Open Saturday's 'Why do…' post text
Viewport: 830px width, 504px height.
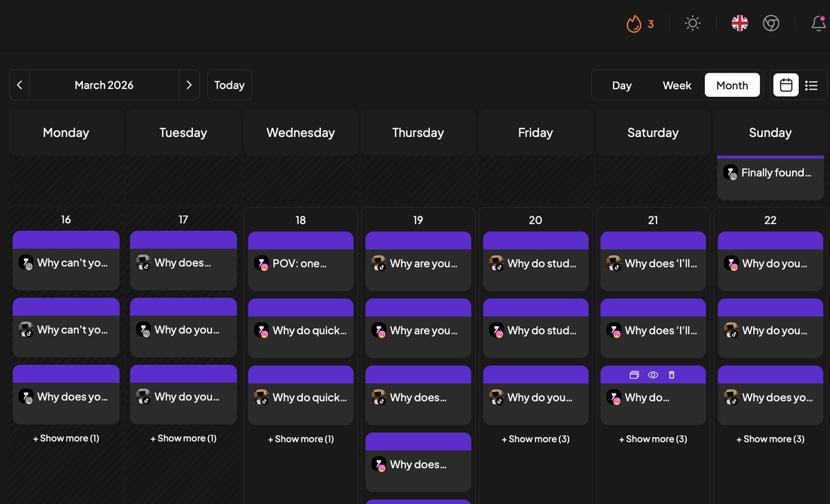pos(647,398)
